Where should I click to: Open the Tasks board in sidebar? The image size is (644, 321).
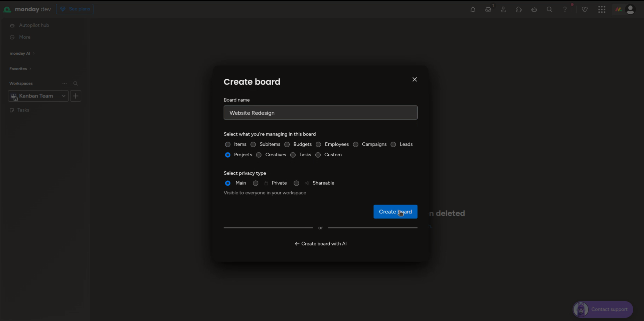pyautogui.click(x=23, y=110)
